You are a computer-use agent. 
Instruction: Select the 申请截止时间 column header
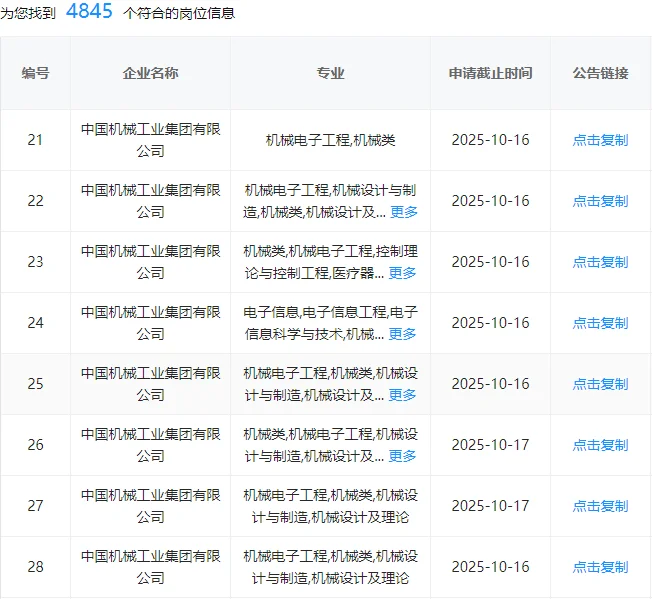(x=490, y=73)
